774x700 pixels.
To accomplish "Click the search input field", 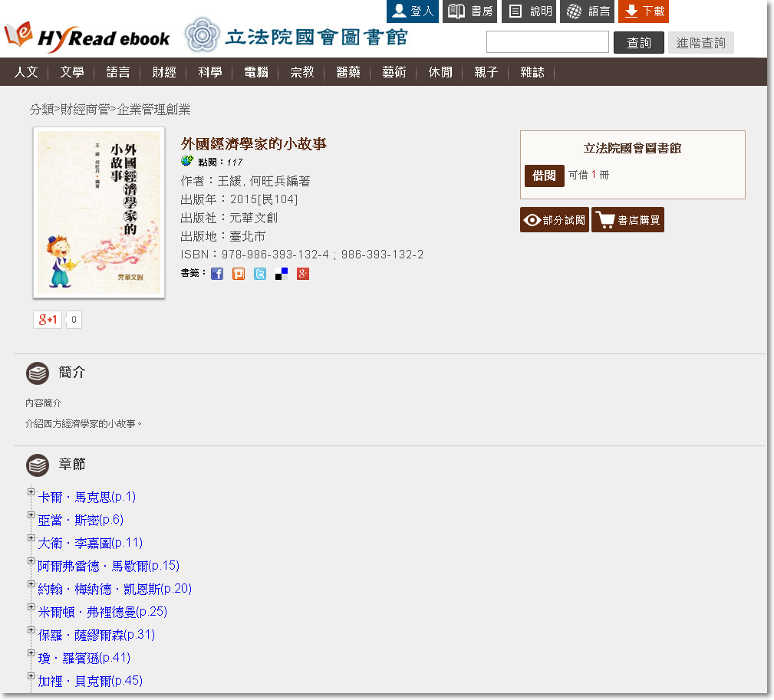I will (x=547, y=42).
